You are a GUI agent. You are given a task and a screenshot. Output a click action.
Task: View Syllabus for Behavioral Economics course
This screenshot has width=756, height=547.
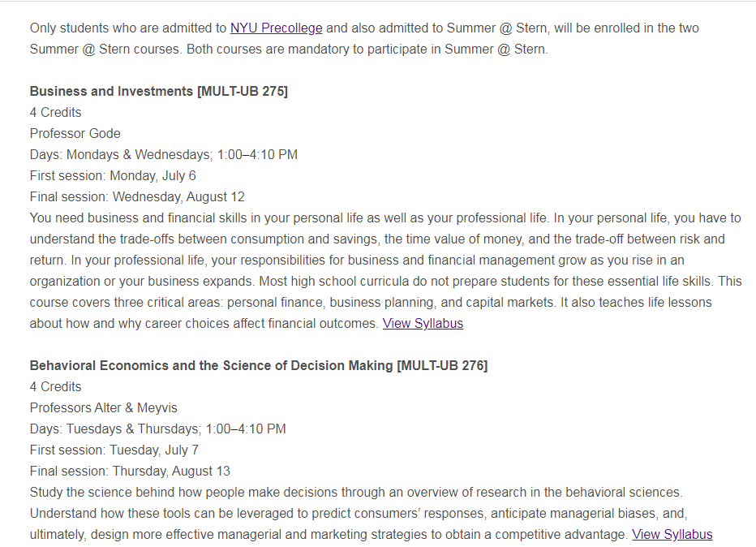tap(672, 535)
